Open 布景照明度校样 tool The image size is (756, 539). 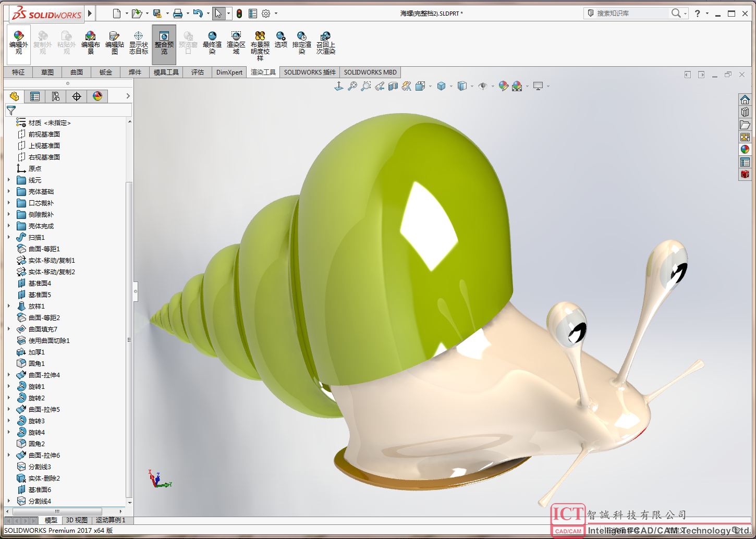(260, 46)
